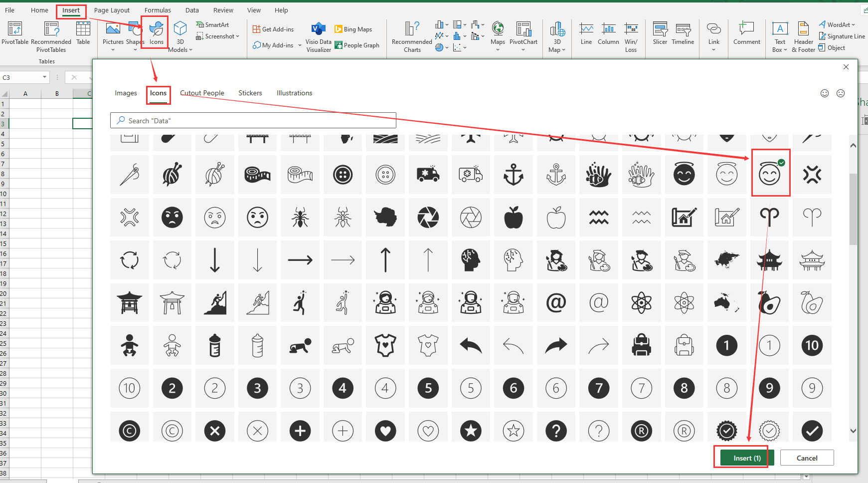Click the Slicer filter icon

pos(660,34)
